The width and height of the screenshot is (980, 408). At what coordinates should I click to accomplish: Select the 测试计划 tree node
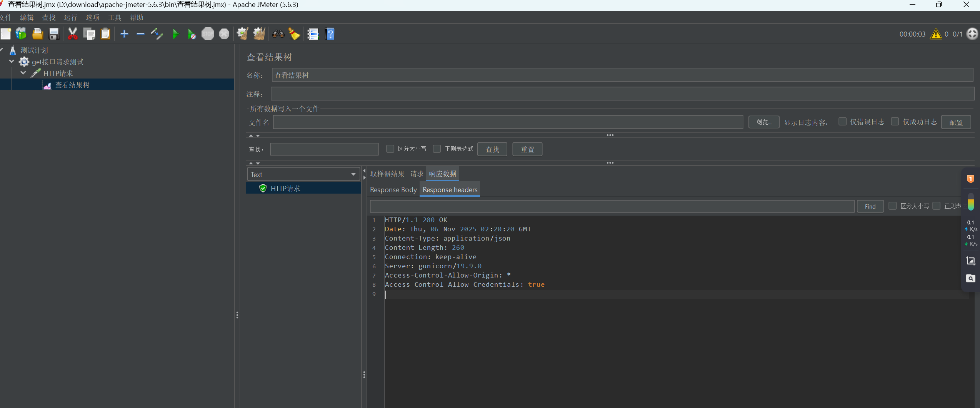tap(34, 50)
